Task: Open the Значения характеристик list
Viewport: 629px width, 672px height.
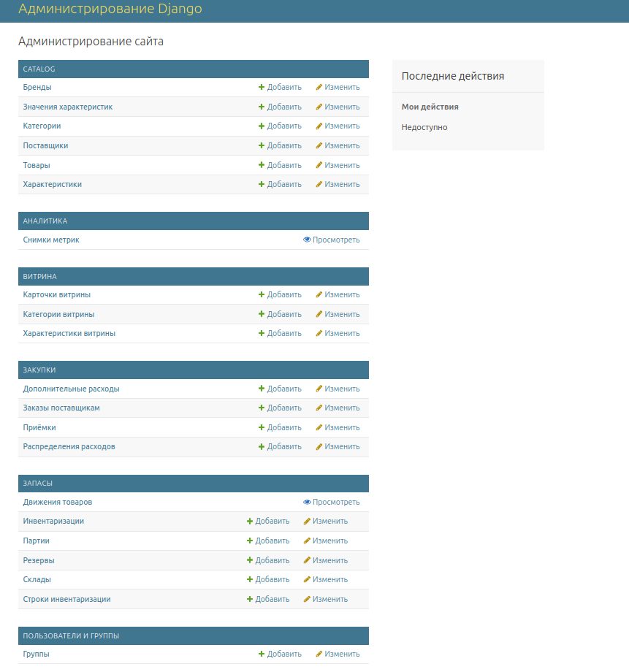Action: (68, 107)
